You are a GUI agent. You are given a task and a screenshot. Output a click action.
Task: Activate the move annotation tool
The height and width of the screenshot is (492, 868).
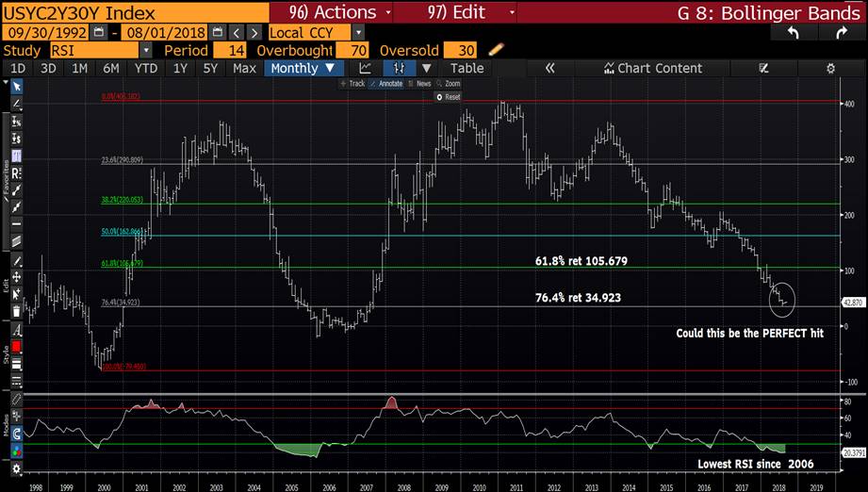click(17, 277)
